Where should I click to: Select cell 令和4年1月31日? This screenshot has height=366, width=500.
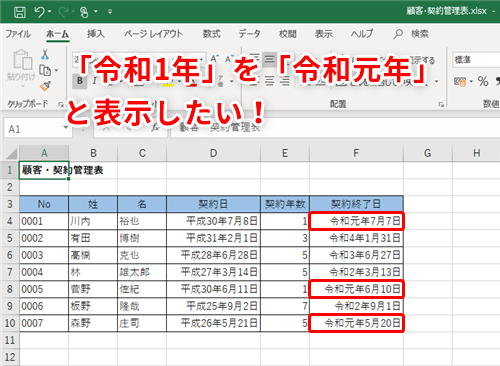point(356,238)
